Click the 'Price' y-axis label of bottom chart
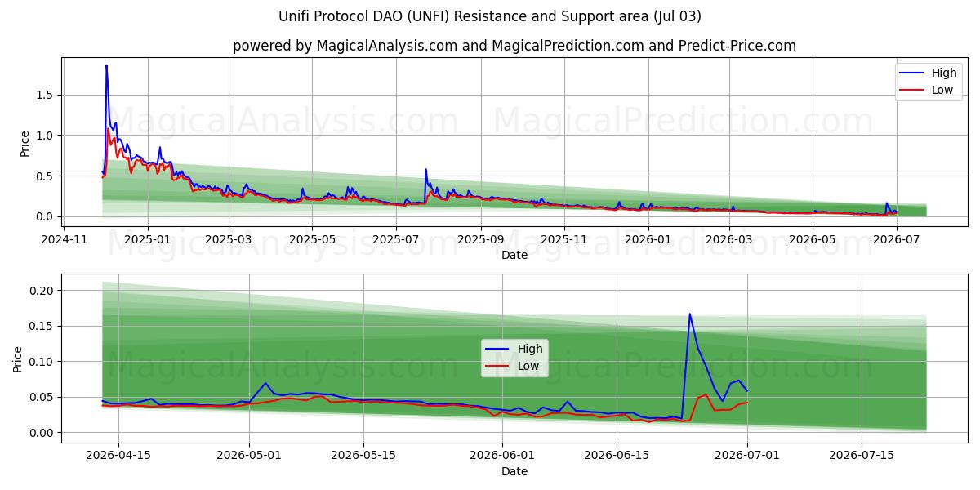Image resolution: width=980 pixels, height=490 pixels. coord(17,359)
